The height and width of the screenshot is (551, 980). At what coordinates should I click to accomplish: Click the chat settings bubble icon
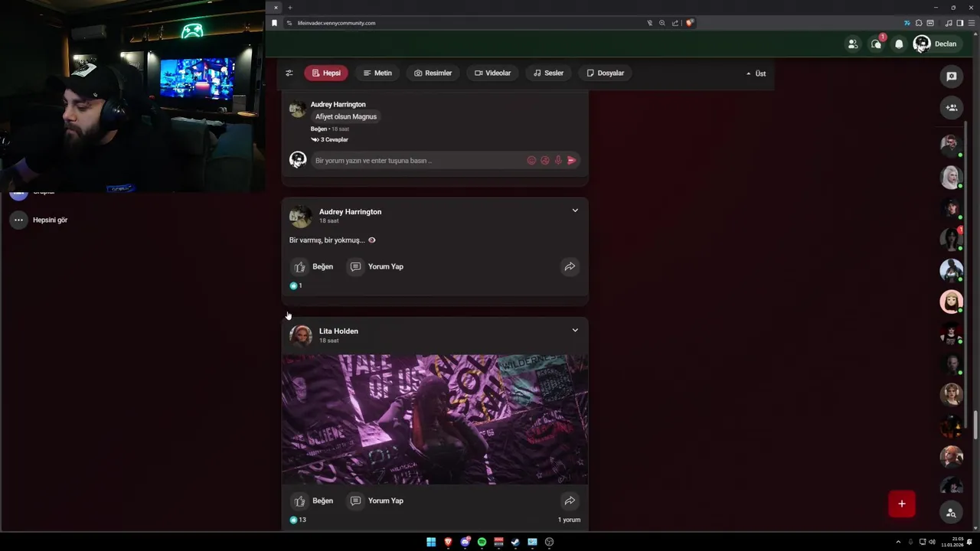pos(952,77)
